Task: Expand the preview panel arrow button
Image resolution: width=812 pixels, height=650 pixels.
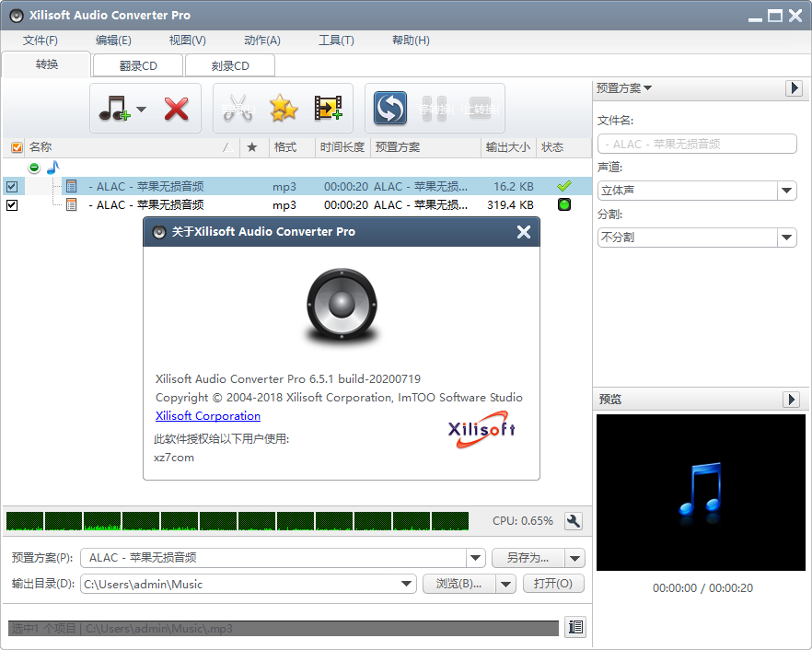Action: [791, 400]
